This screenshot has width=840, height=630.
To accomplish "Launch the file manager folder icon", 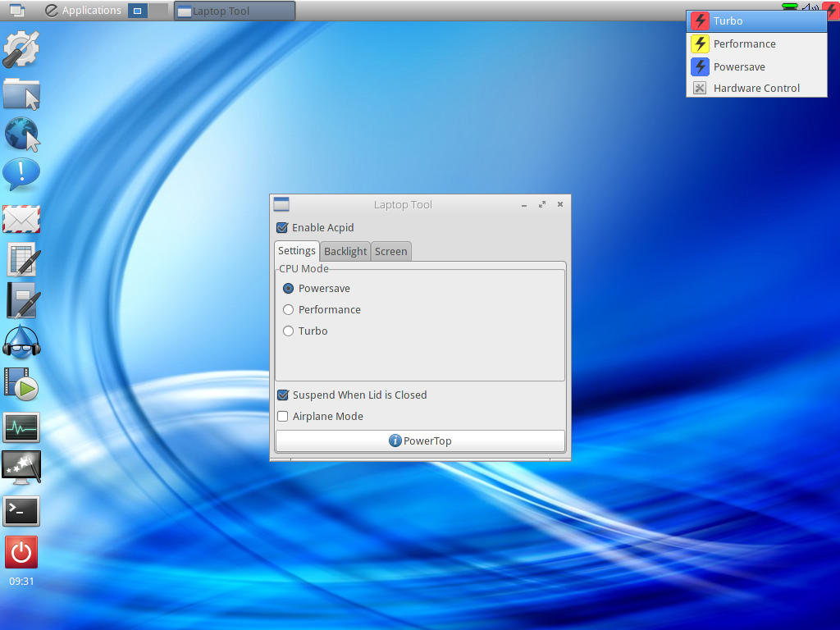I will click(21, 94).
